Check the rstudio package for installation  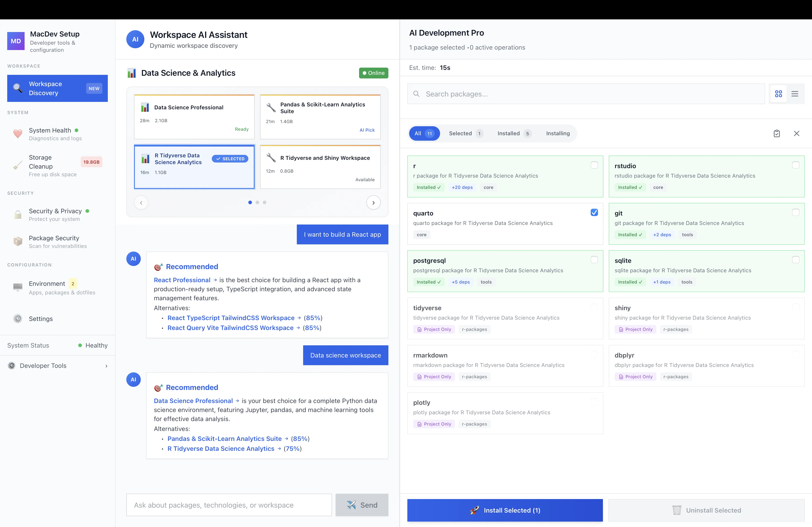[x=796, y=165]
